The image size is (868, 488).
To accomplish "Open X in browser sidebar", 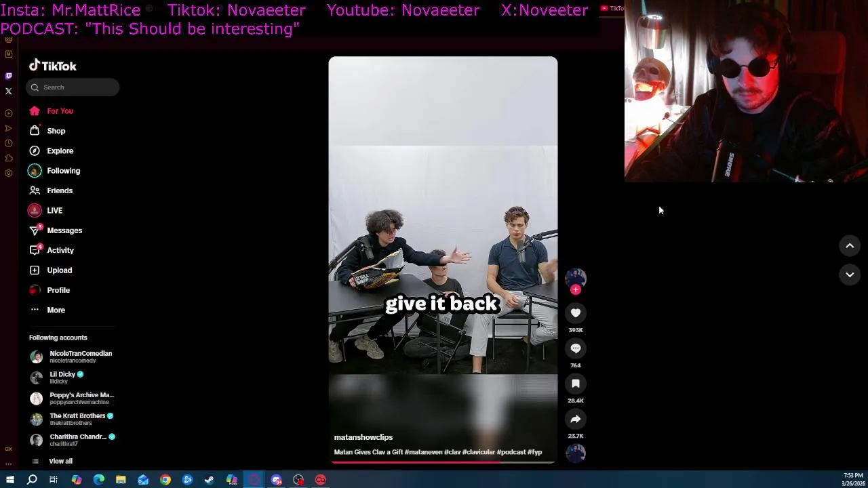I will (8, 91).
